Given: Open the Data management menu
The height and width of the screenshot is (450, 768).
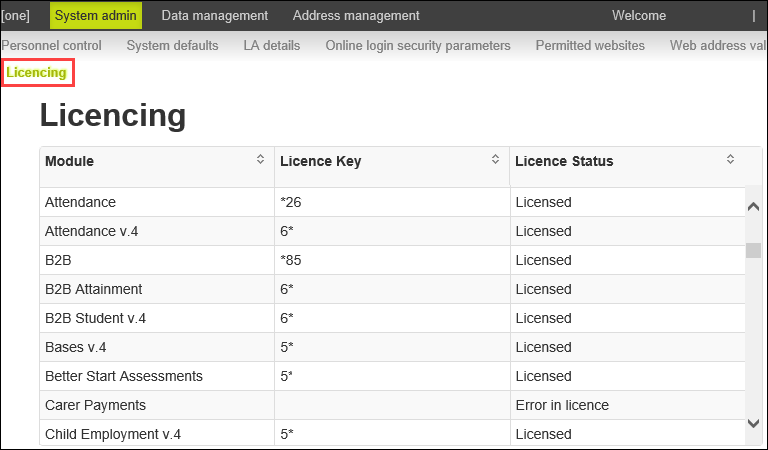Looking at the screenshot, I should [214, 16].
